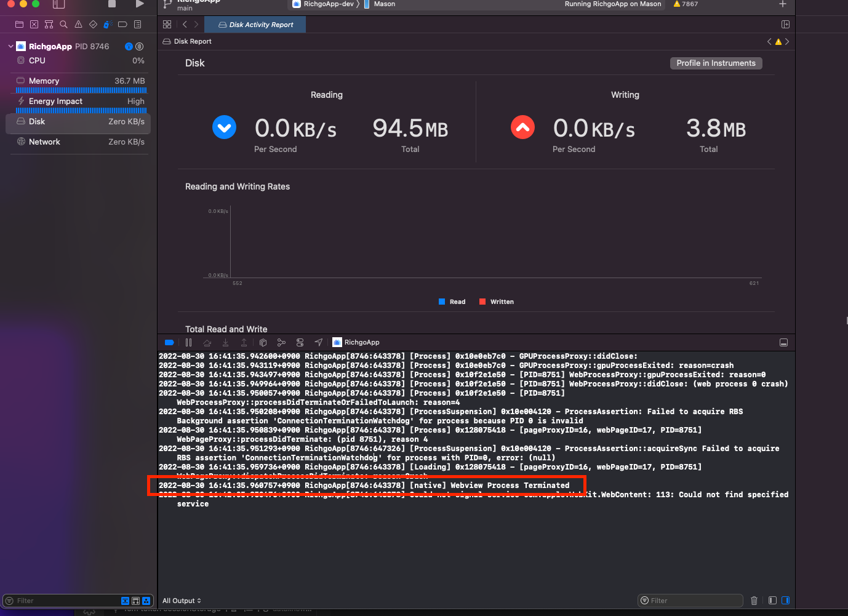The height and width of the screenshot is (616, 848).
Task: Stop the running RichgoApp scheme
Action: (x=112, y=4)
